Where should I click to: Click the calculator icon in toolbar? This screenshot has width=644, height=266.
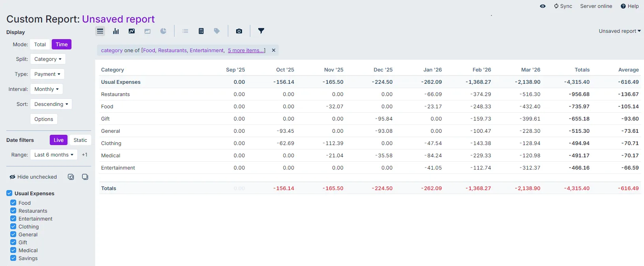tap(201, 31)
